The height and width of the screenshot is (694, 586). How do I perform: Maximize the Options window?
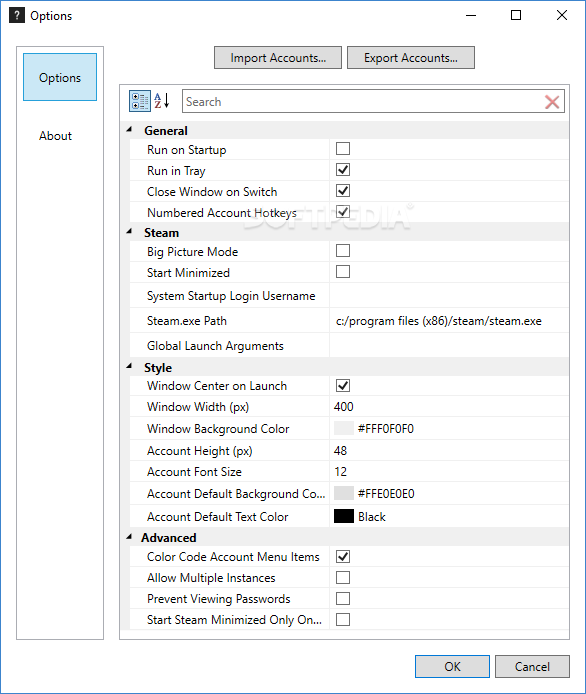tap(516, 15)
